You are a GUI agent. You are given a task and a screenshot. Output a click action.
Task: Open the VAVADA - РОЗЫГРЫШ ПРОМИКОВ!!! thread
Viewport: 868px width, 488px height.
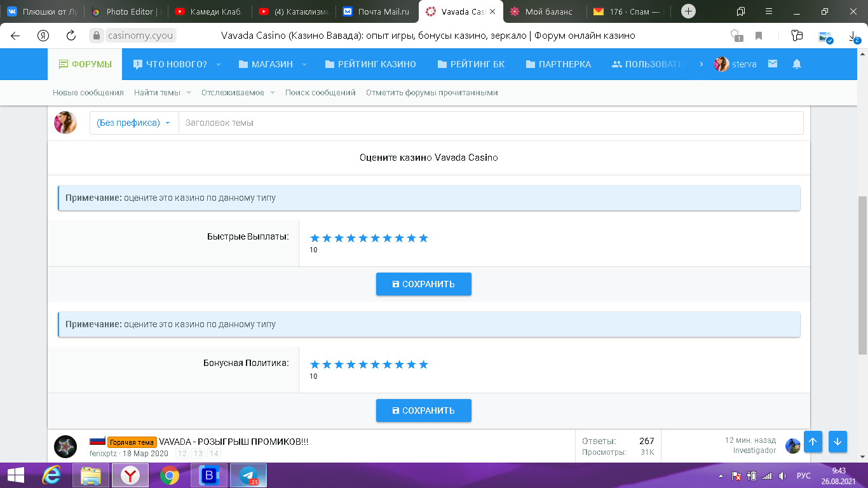[x=233, y=442]
